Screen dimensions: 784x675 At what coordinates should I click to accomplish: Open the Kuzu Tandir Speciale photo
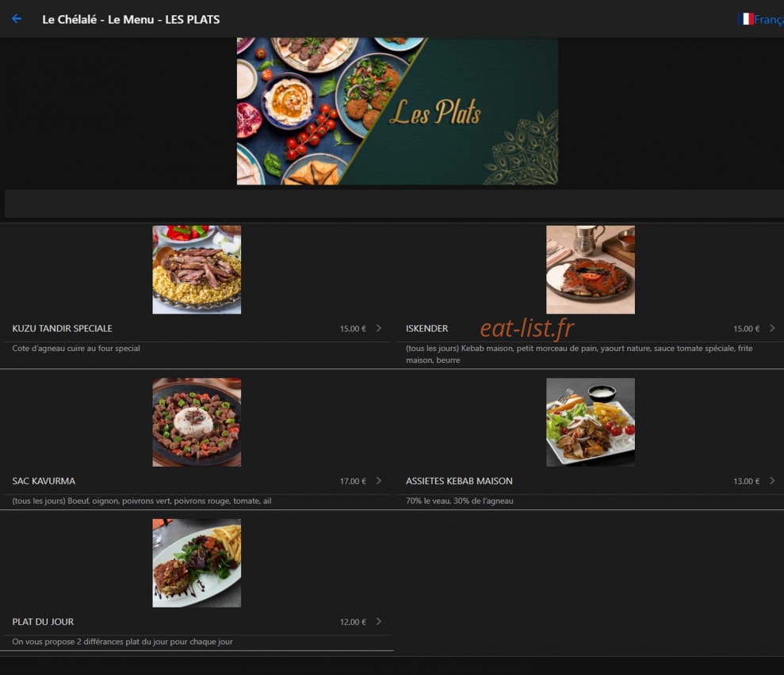click(x=197, y=270)
